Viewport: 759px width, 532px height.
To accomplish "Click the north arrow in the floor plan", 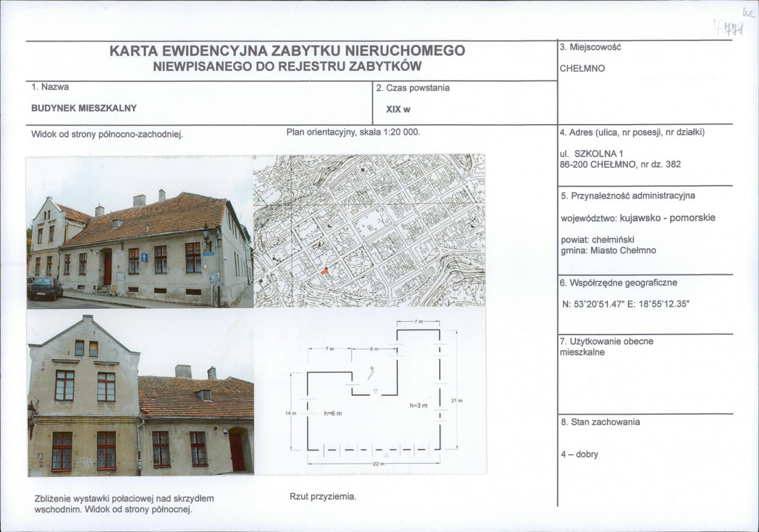I will point(371,372).
